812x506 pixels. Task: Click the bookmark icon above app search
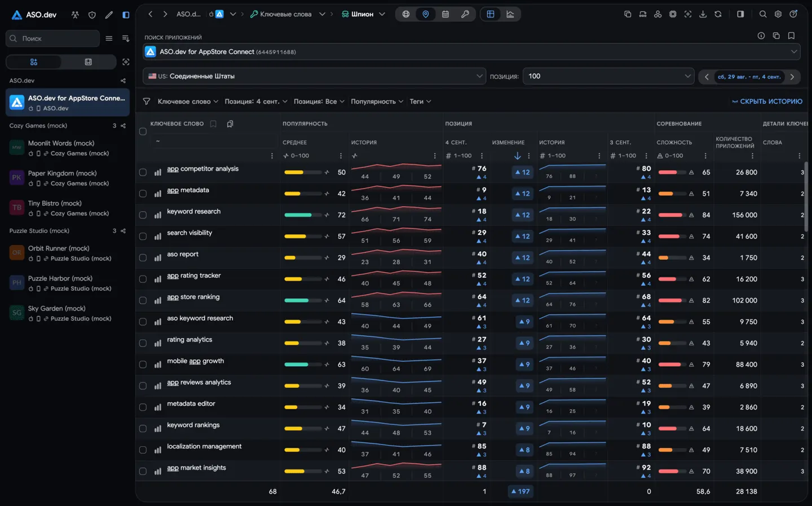[x=791, y=35]
